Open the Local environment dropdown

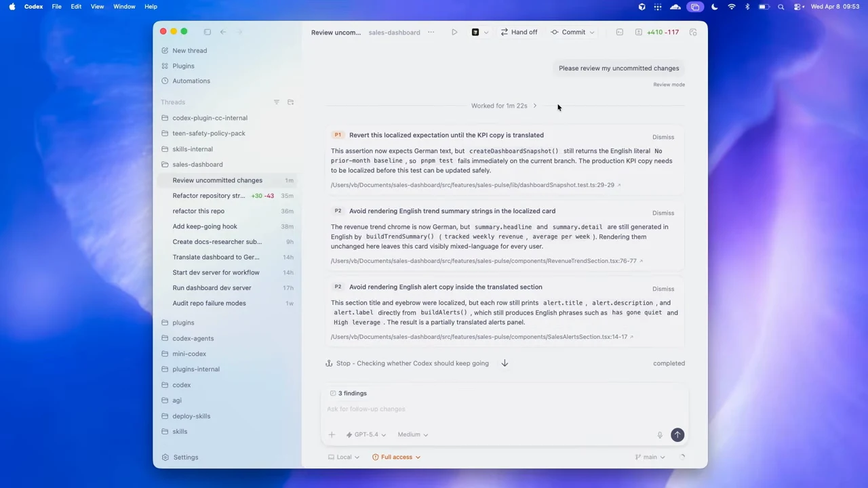coord(344,457)
